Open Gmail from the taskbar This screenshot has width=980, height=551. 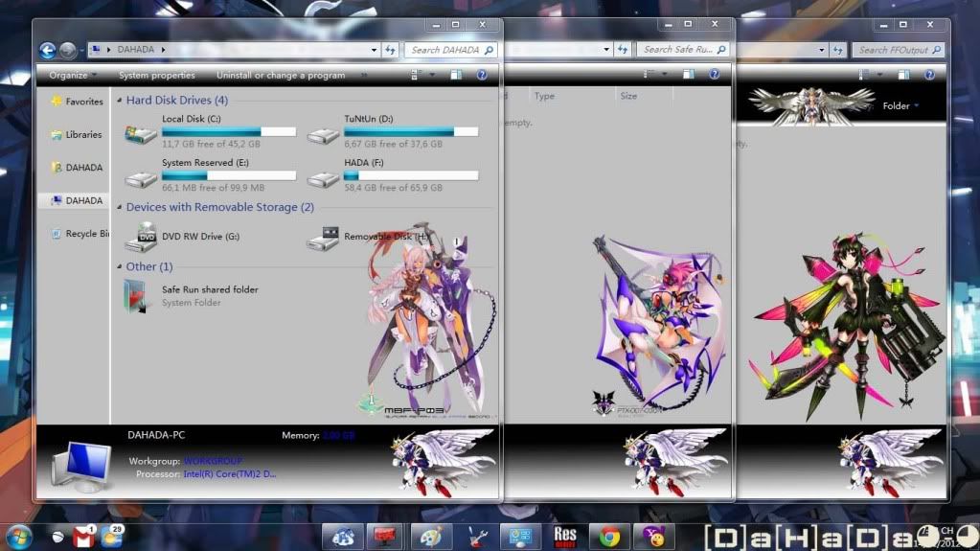pos(83,538)
